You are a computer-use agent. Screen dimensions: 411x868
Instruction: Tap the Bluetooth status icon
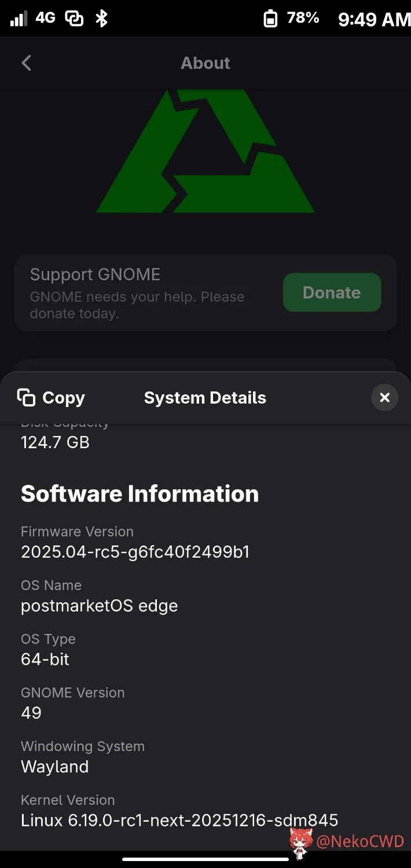(x=102, y=19)
